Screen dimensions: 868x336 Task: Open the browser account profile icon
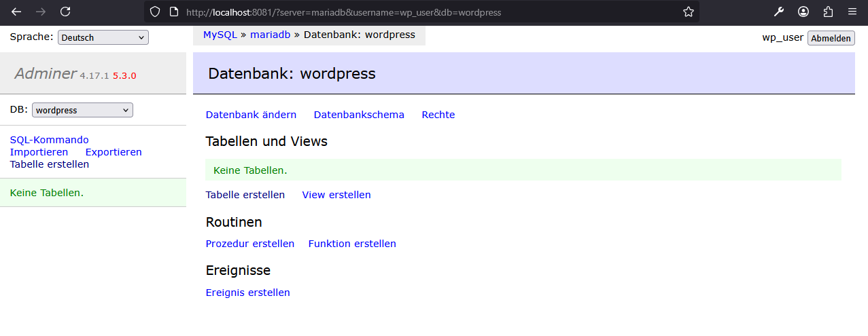pos(803,12)
